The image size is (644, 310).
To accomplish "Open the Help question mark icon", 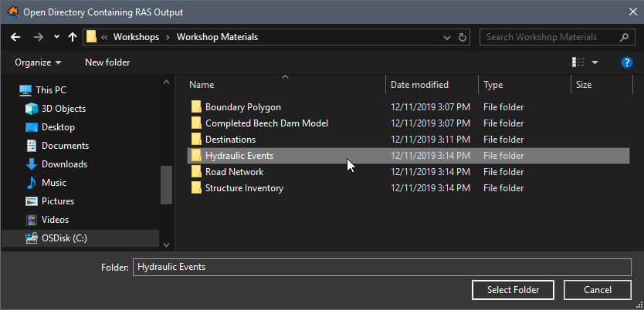I will pos(627,62).
